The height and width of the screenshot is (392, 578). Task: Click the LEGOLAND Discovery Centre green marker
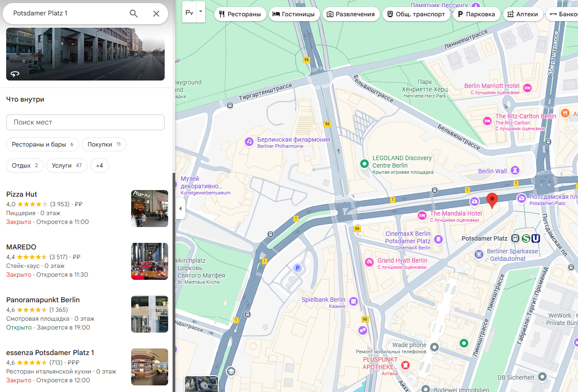[x=364, y=164]
